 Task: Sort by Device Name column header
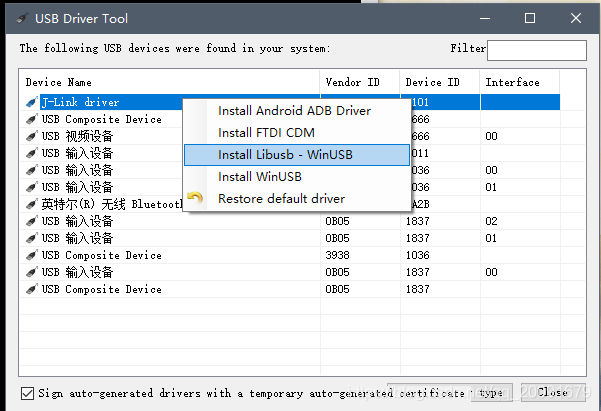tap(169, 82)
